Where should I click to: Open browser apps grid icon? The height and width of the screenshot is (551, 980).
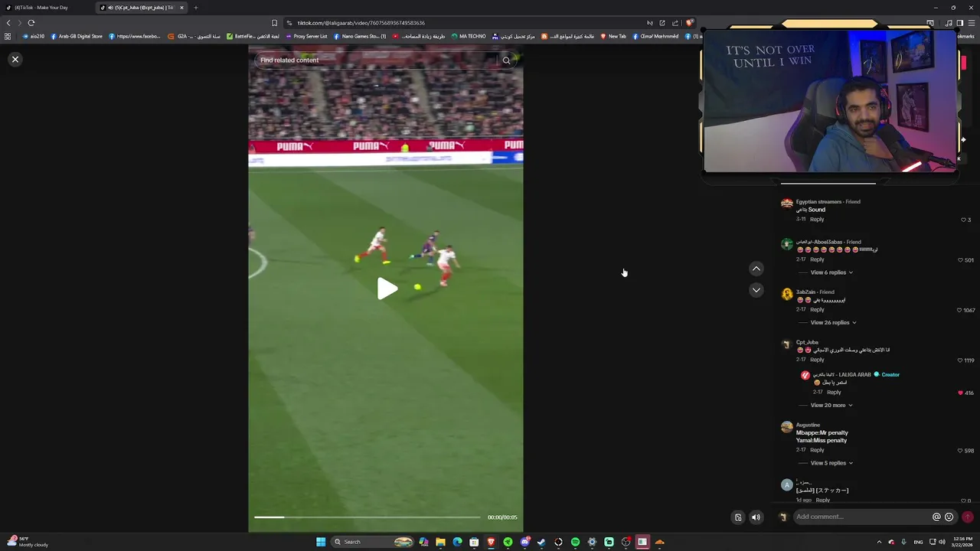tap(8, 36)
